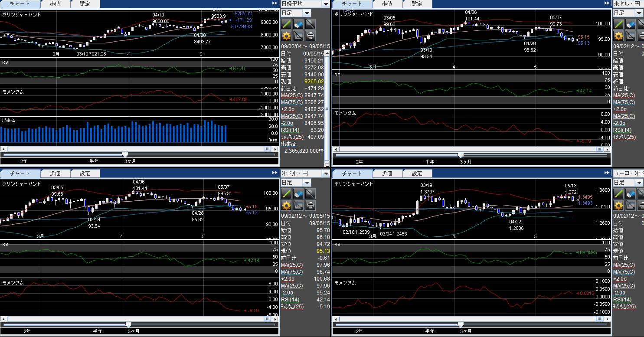This screenshot has width=644, height=337.
Task: Click the printer icon in Nikkei chart panel
Action: pyautogui.click(x=311, y=36)
